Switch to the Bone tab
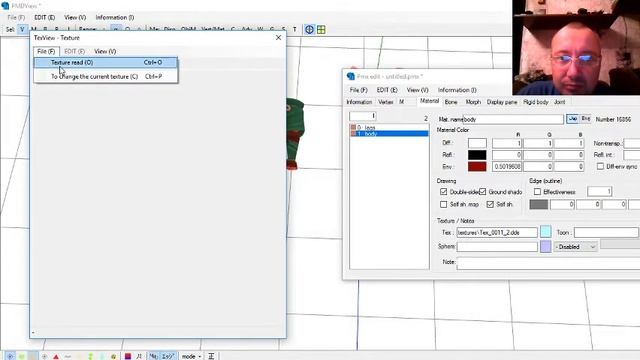The height and width of the screenshot is (360, 640). [x=451, y=102]
